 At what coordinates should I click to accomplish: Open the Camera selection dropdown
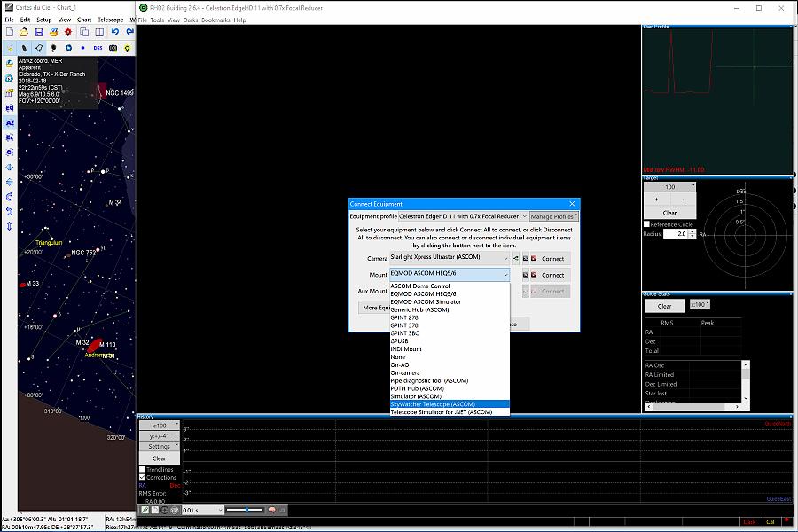point(450,258)
